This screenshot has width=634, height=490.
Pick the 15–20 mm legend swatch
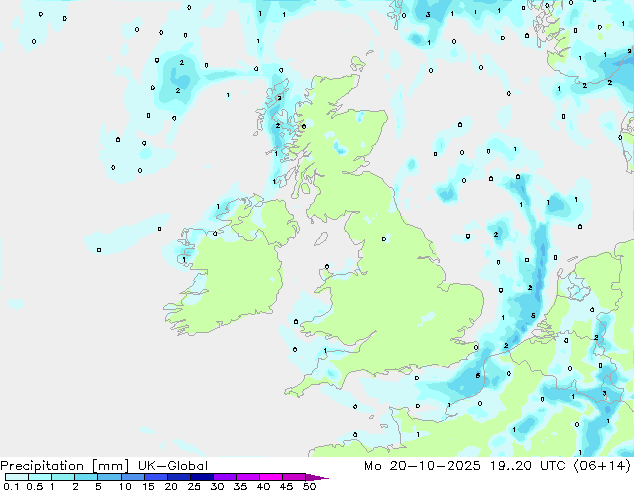pyautogui.click(x=156, y=477)
